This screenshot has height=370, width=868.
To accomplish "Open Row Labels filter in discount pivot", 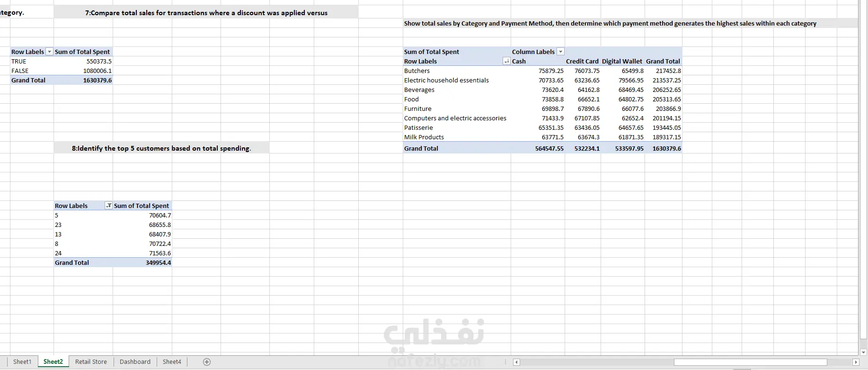I will pos(49,52).
